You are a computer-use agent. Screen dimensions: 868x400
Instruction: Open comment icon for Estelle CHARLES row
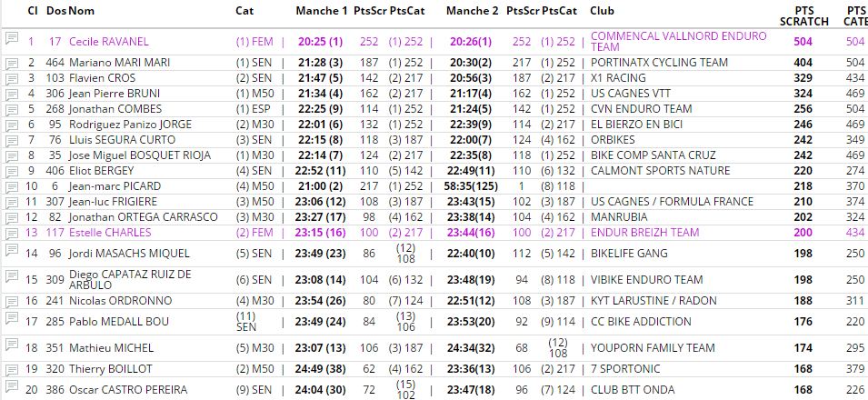point(12,233)
